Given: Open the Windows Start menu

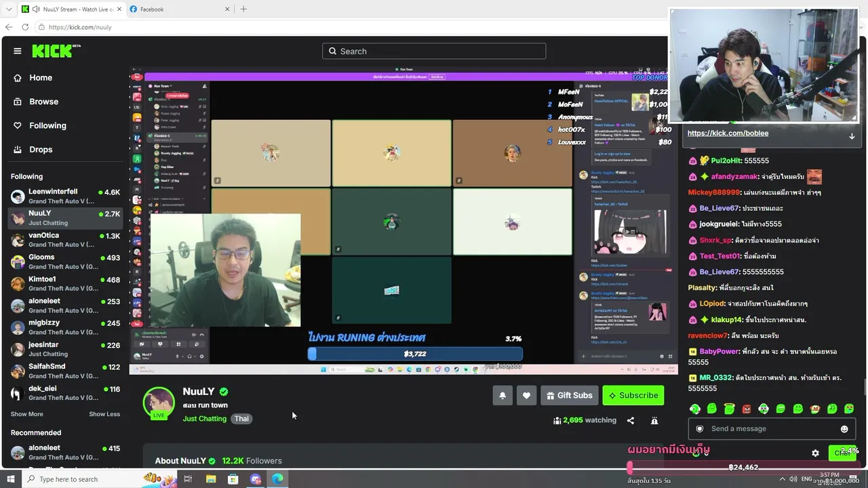Looking at the screenshot, I should 12,479.
